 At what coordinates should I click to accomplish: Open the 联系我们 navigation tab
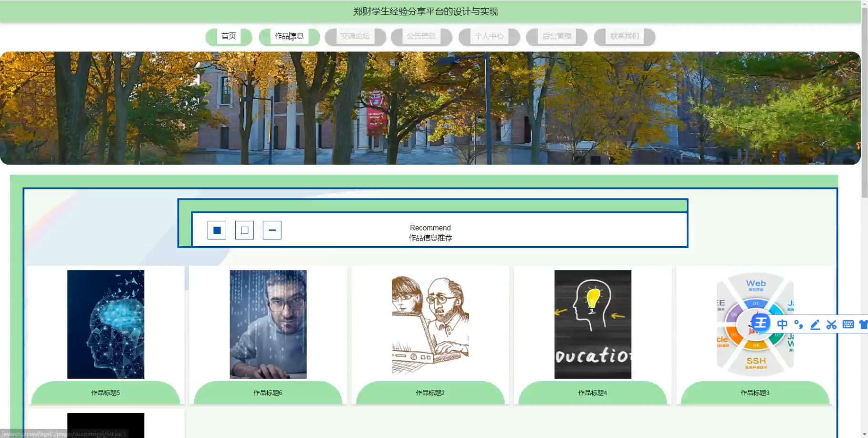click(625, 36)
